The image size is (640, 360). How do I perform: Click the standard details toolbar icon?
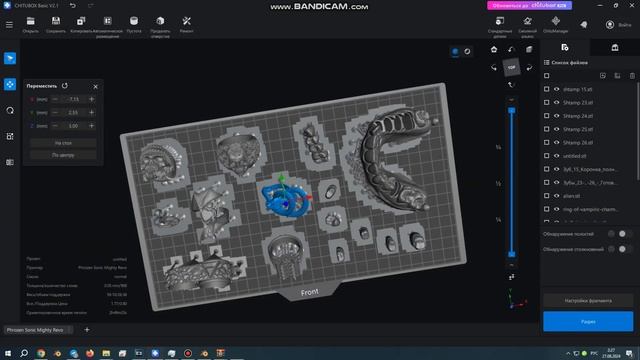500,21
